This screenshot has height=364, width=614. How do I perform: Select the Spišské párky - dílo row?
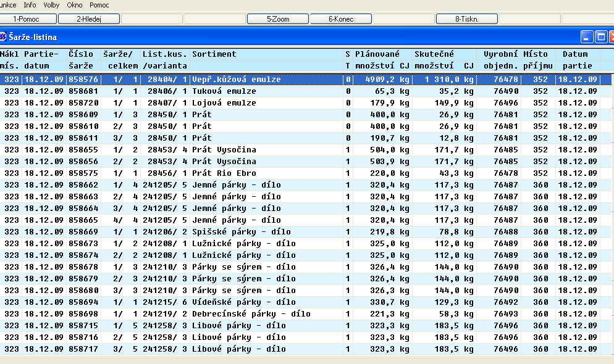[x=305, y=232]
